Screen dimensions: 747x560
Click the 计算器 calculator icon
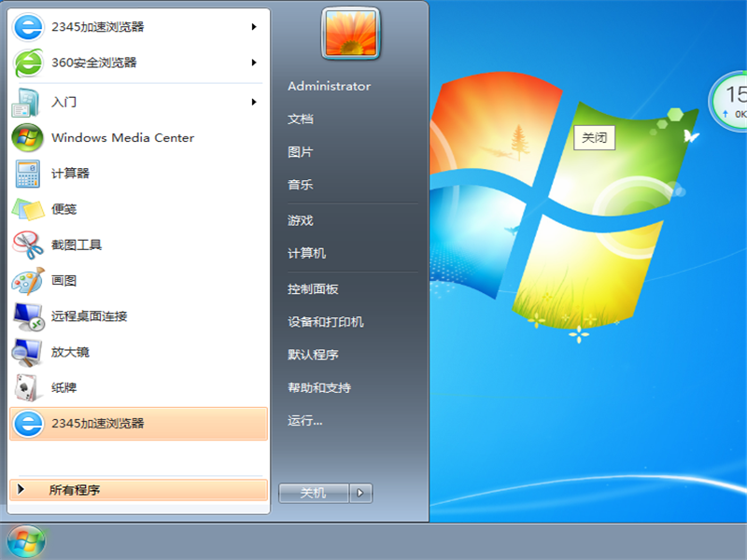click(x=27, y=174)
